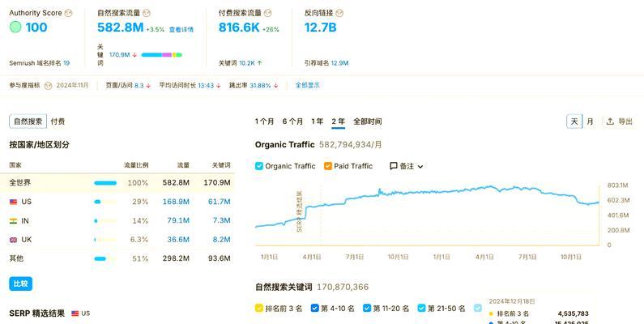The height and width of the screenshot is (324, 644).
Task: Click 页面/访问 8.3 value
Action: click(139, 85)
